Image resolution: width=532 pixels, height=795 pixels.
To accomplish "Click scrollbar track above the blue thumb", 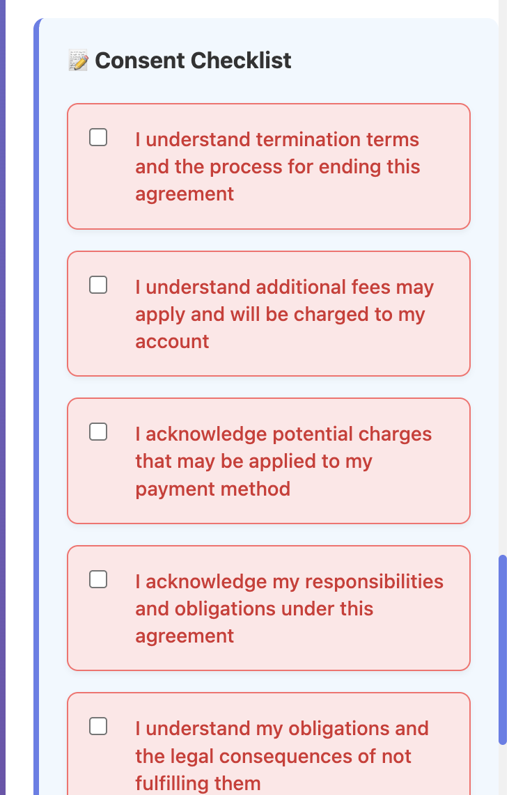I will click(503, 278).
